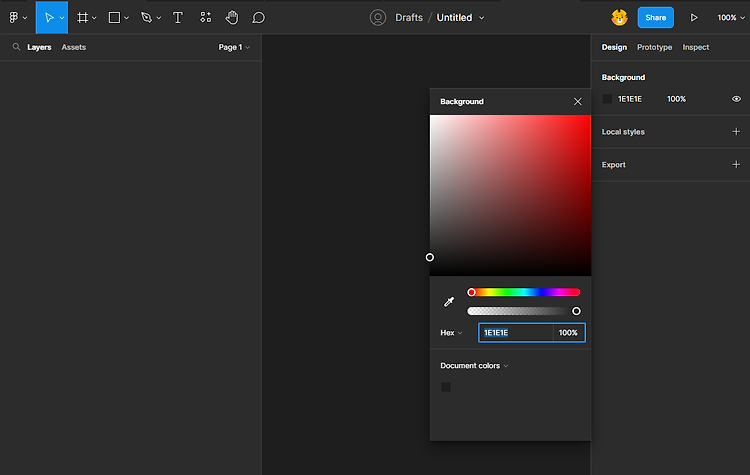Switch to the Layers tab
The width and height of the screenshot is (750, 475).
[x=39, y=47]
